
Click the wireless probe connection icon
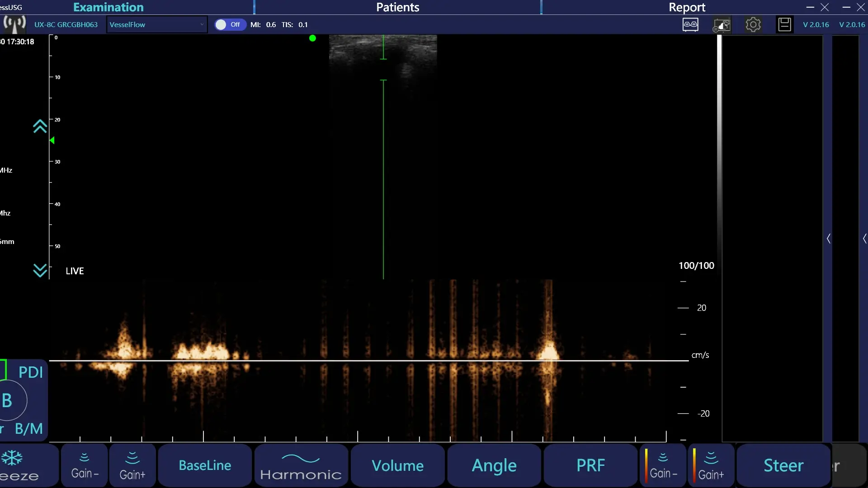click(14, 24)
